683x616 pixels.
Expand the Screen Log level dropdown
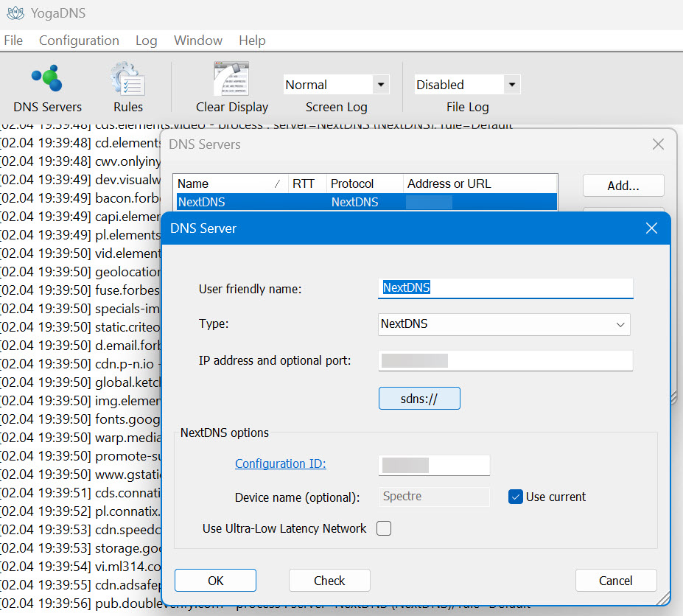[380, 85]
